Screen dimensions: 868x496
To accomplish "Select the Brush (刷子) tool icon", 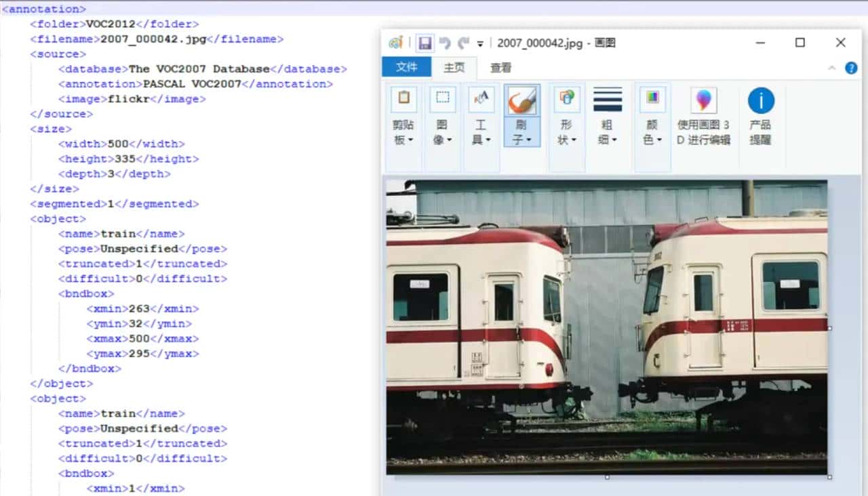I will pos(521,100).
